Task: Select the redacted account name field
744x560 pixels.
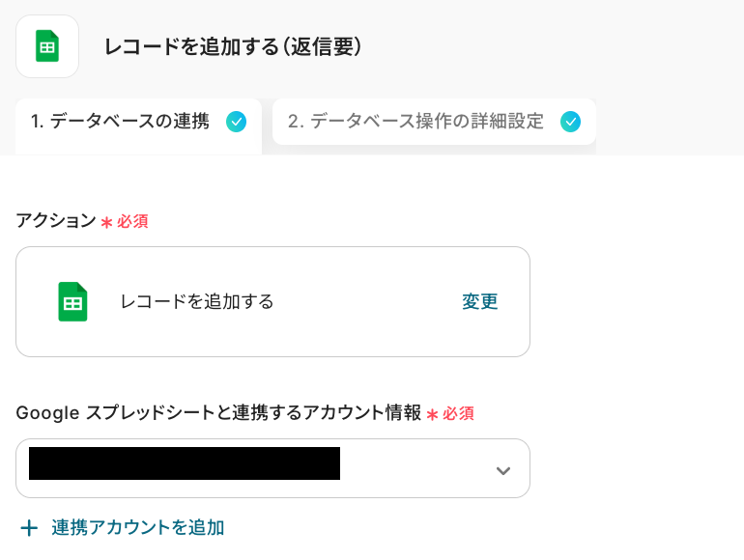Action: coord(184,464)
